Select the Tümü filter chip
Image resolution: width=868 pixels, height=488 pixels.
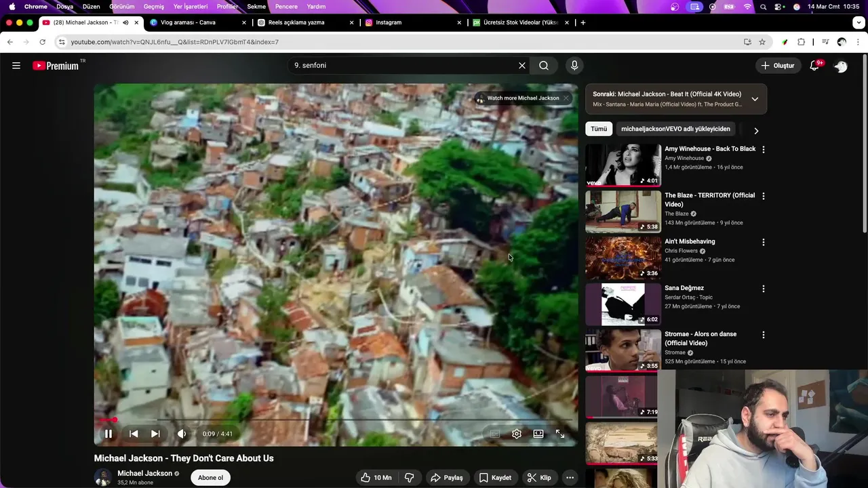pyautogui.click(x=599, y=129)
